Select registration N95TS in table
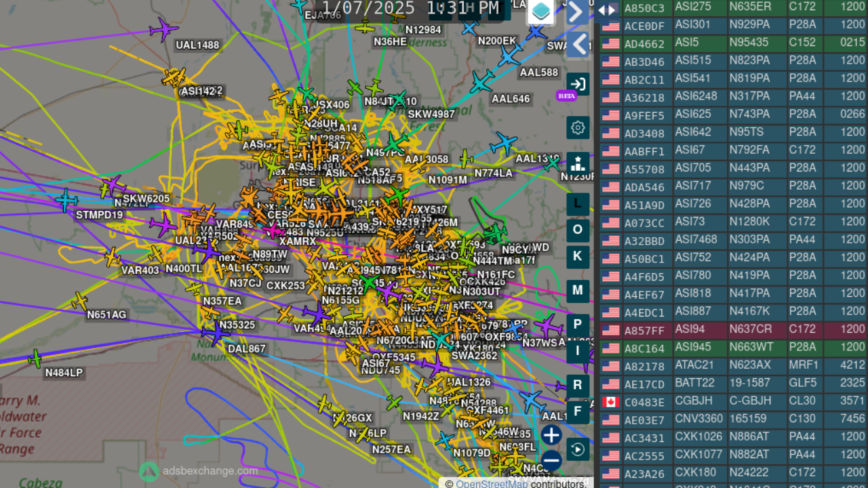The height and width of the screenshot is (488, 868). tap(746, 132)
